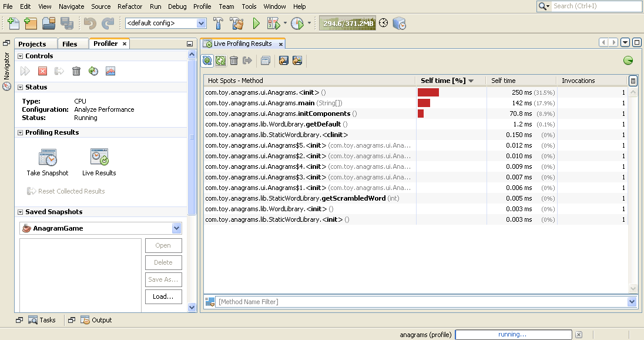Sort by Invocations column header
Screen dimensions: 644x340
[x=592, y=81]
